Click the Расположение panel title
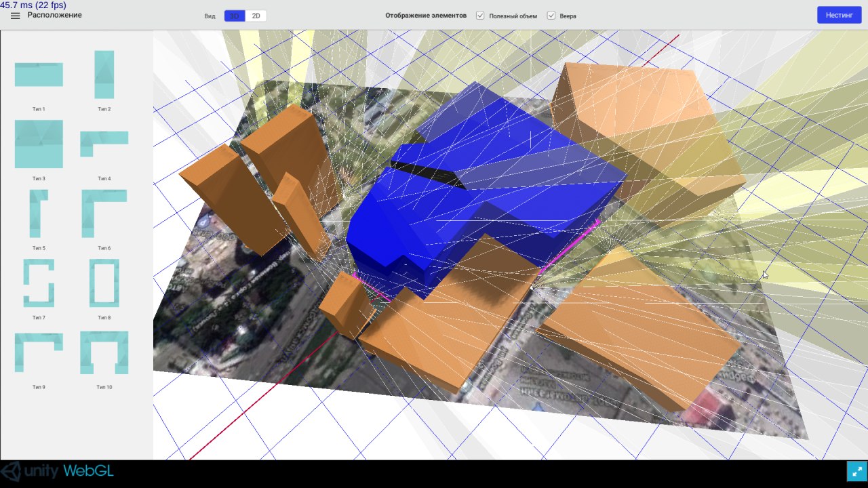The height and width of the screenshot is (488, 868). 54,15
